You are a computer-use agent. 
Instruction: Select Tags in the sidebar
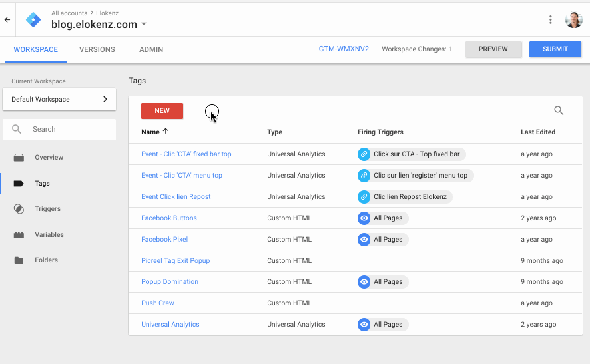42,184
